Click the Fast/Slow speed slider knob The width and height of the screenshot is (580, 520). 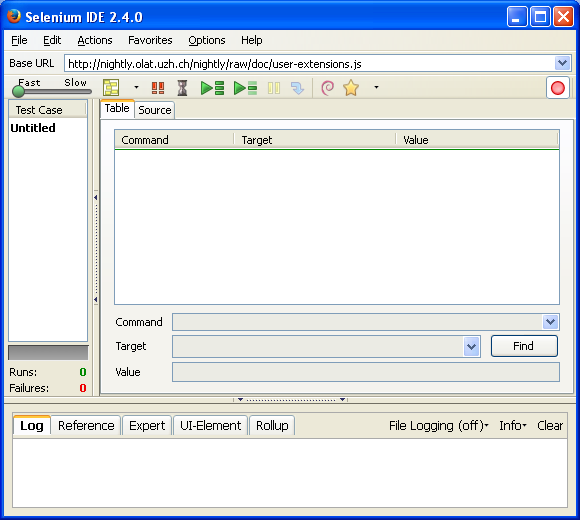click(x=18, y=91)
